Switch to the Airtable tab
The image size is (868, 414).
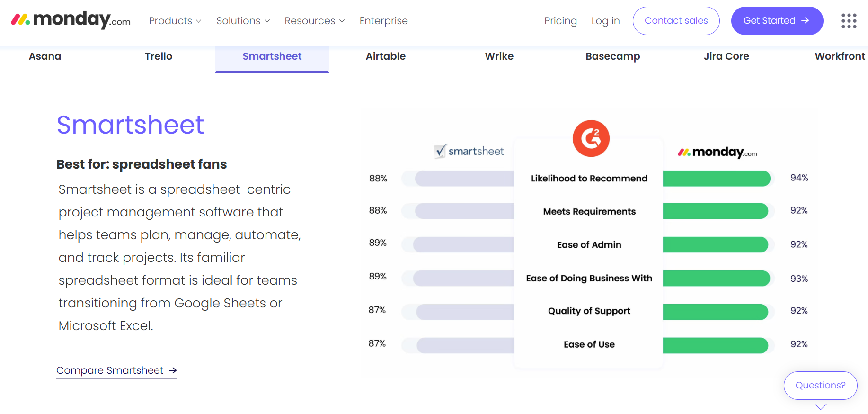[x=386, y=56]
